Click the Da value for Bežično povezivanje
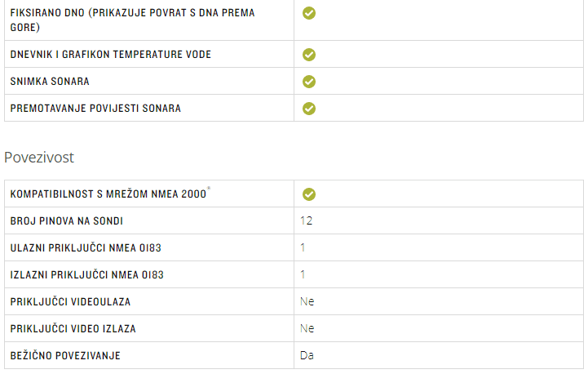Screen dimensions: 588x374 coord(307,355)
